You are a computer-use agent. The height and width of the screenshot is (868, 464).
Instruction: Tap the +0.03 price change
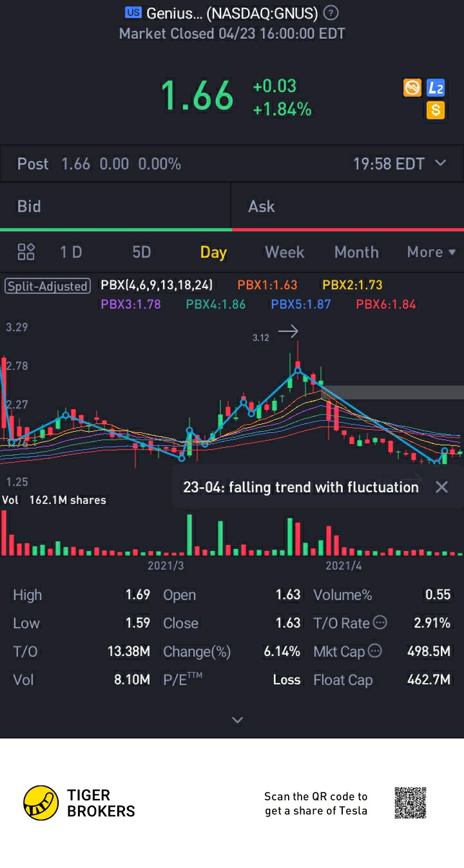coord(275,86)
